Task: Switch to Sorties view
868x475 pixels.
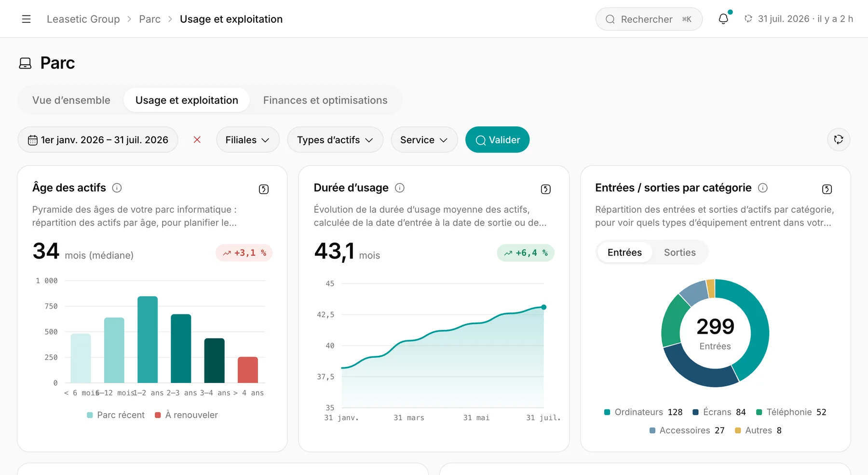Action: pyautogui.click(x=679, y=252)
